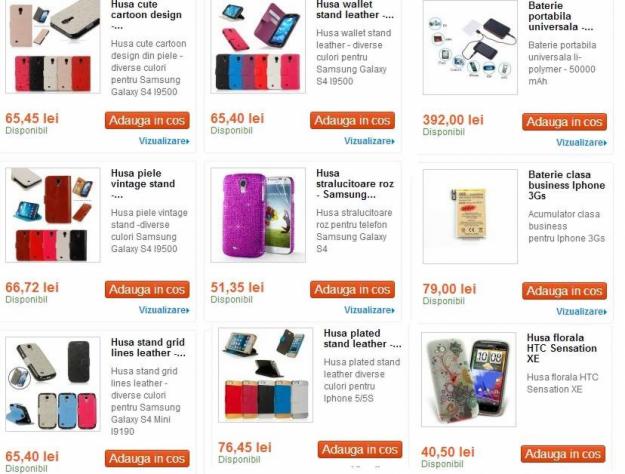Image resolution: width=625 pixels, height=474 pixels.
Task: Open the Husa stand grid lines leather title
Action: (x=148, y=348)
